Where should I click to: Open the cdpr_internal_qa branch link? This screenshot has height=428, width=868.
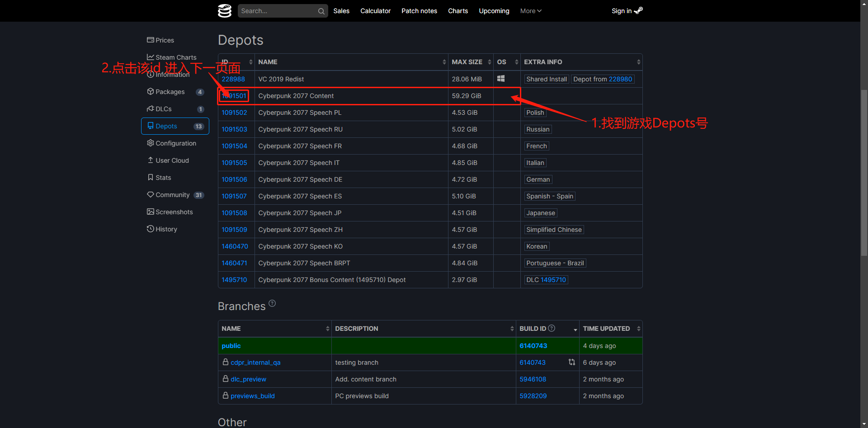tap(255, 362)
